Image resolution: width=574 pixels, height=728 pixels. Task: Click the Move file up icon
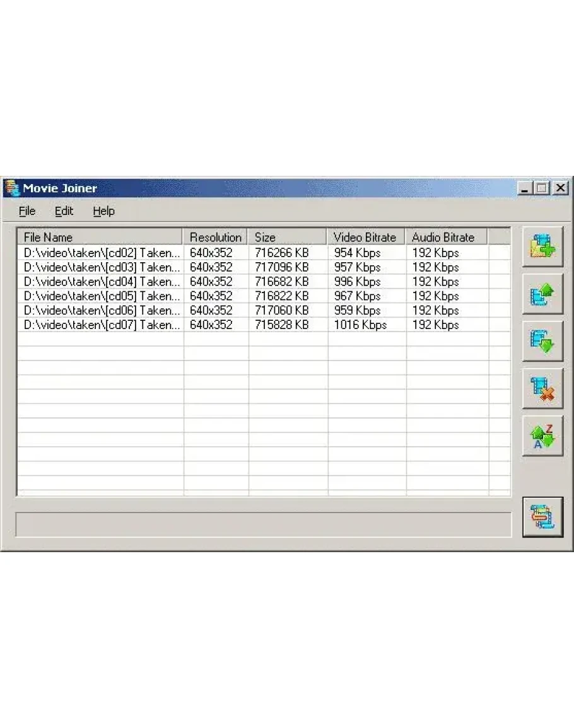pyautogui.click(x=542, y=294)
